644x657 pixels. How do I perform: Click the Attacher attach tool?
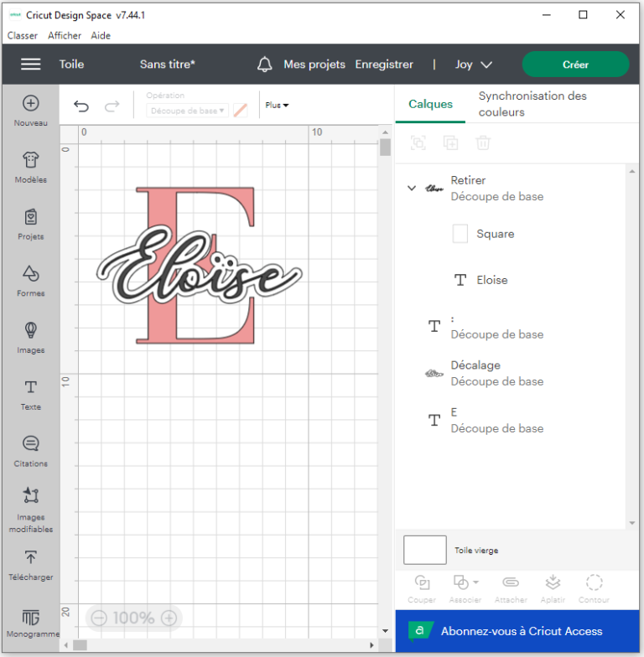coord(511,589)
